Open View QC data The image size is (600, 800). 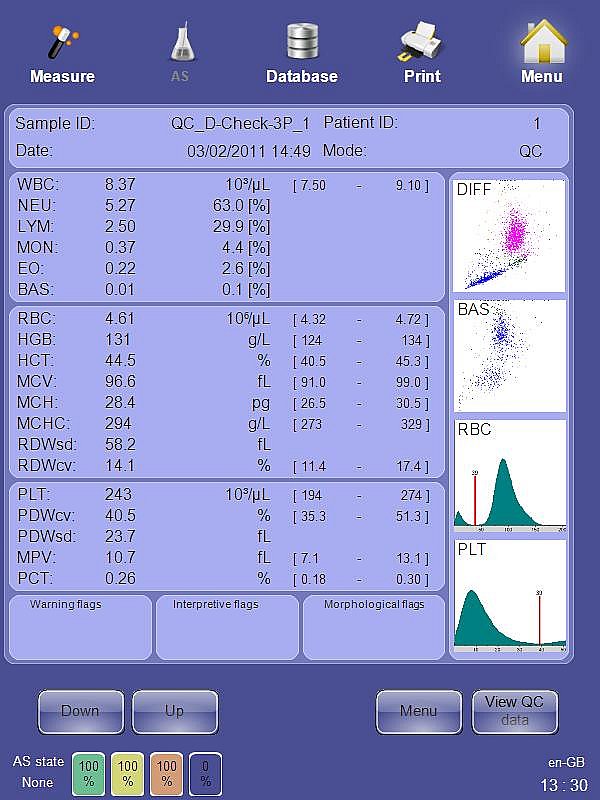point(514,711)
